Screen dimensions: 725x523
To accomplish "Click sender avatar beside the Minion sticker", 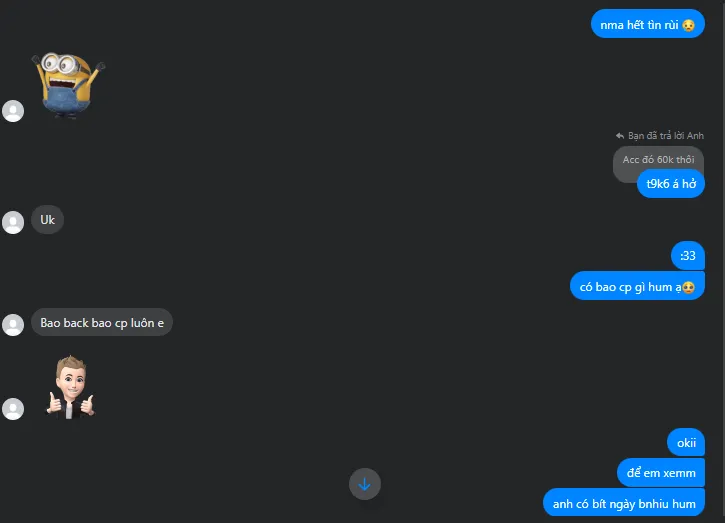I will click(13, 111).
